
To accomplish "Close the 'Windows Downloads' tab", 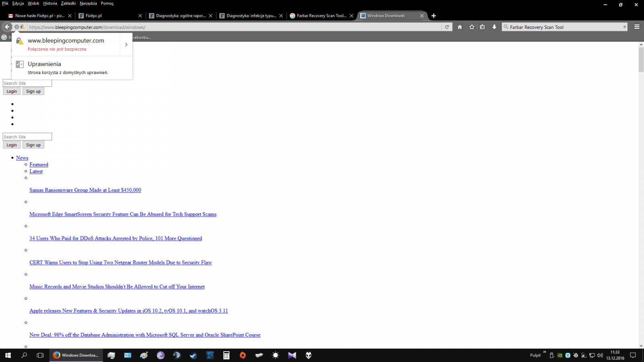I will pyautogui.click(x=422, y=16).
